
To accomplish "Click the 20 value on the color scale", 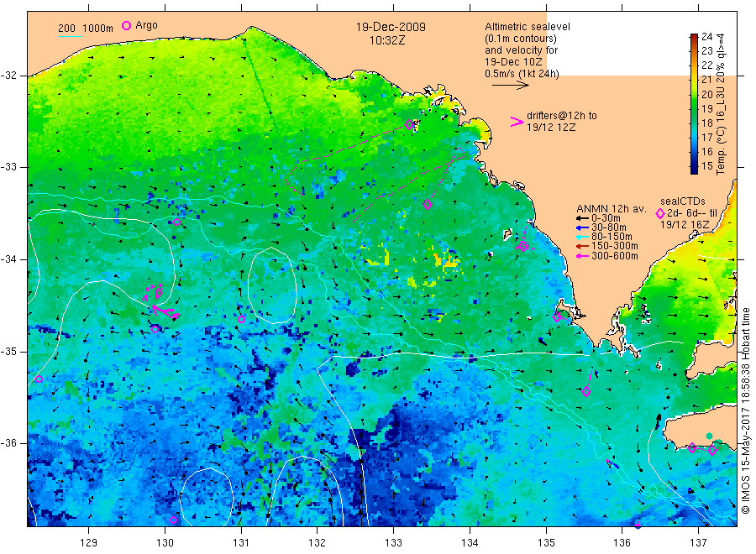I will (706, 94).
